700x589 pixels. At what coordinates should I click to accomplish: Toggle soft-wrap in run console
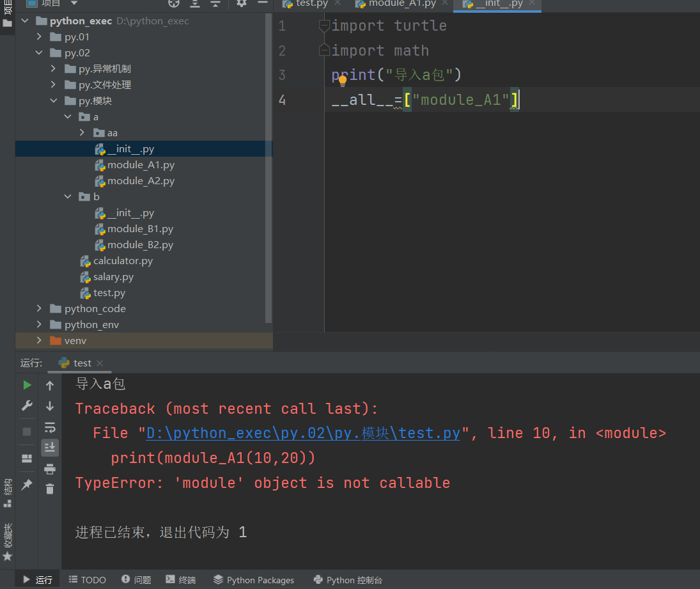[x=50, y=427]
